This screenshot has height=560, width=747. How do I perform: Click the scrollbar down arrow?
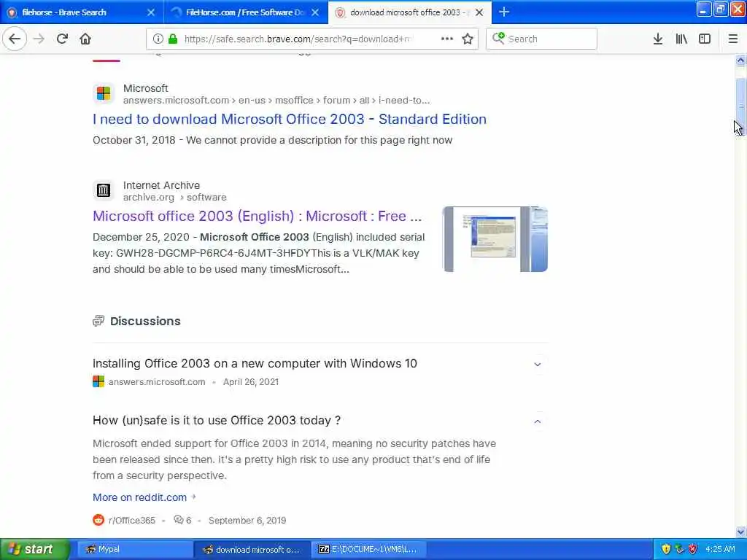point(740,532)
